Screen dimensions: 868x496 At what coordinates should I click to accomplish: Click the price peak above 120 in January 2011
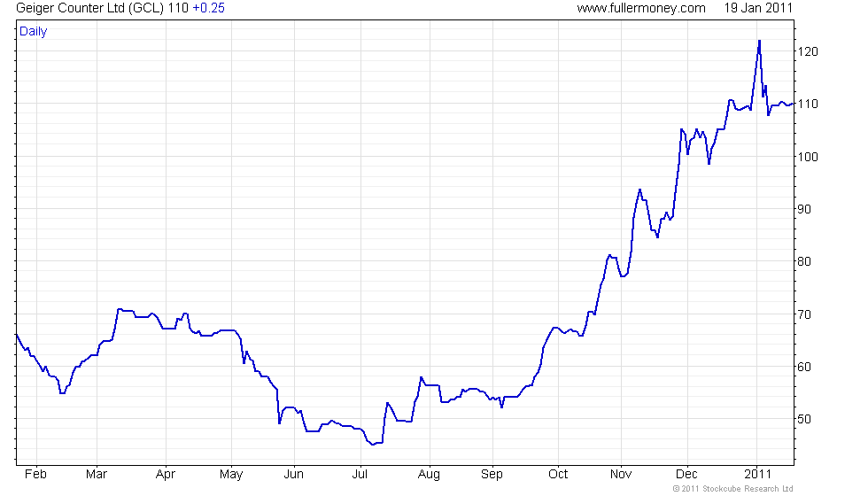point(760,41)
